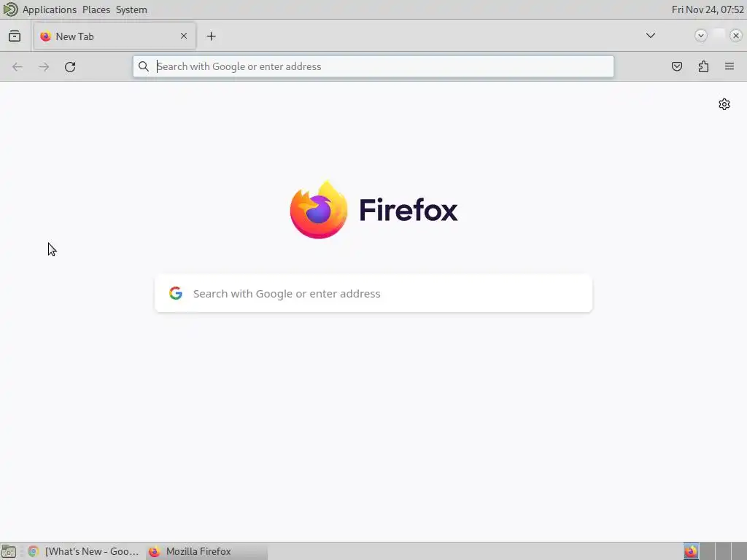Click the clock showing Fri Nov 24
Viewport: 747px width, 560px height.
(x=708, y=9)
